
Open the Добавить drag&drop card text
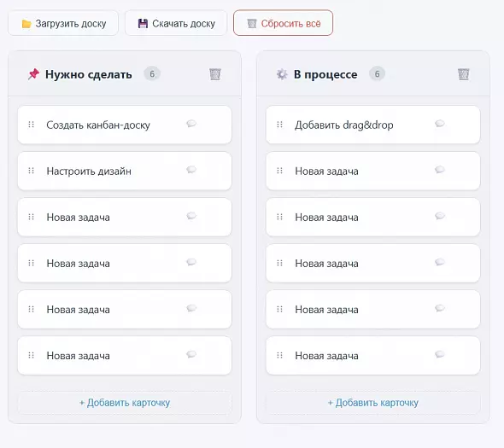click(344, 125)
